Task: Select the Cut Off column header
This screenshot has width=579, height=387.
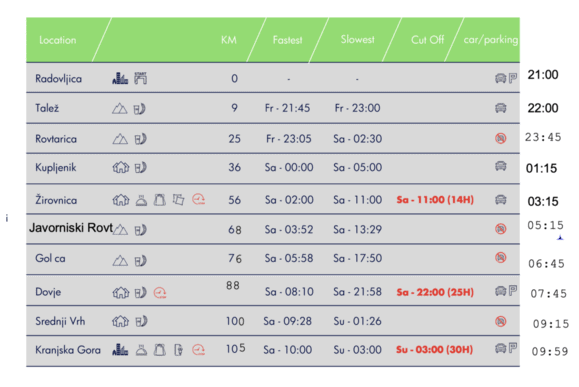Action: [x=427, y=40]
